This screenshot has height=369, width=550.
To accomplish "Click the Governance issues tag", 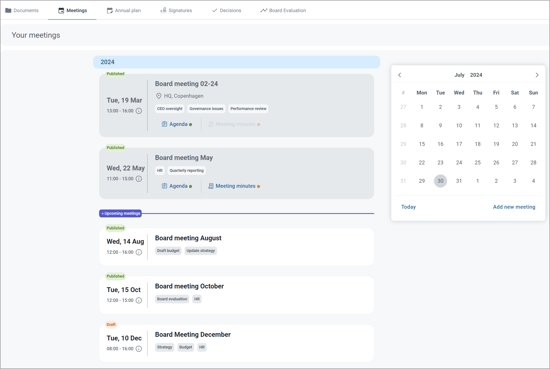I will (206, 109).
